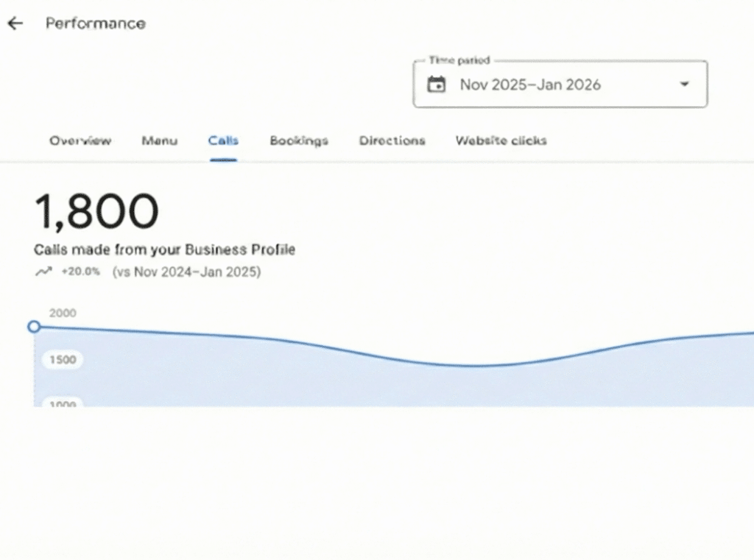The image size is (754, 560).
Task: Click the vs Nov 2024–Jan 2025 text
Action: click(188, 272)
